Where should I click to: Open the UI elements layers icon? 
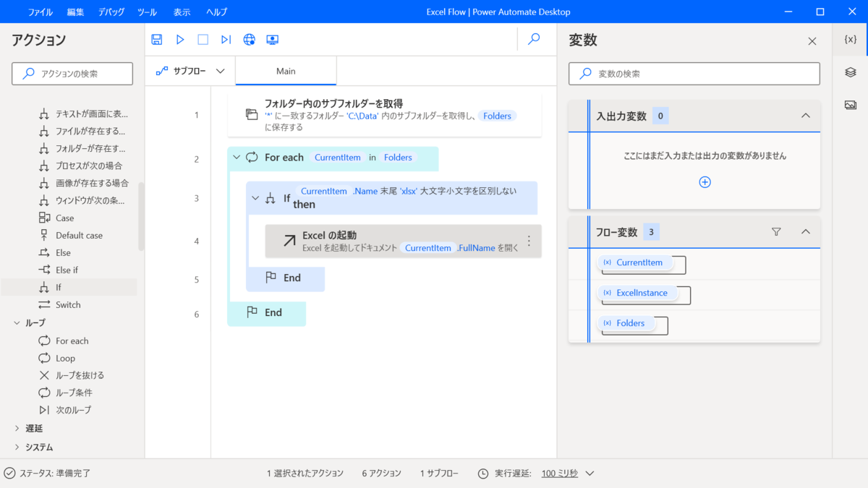(851, 72)
